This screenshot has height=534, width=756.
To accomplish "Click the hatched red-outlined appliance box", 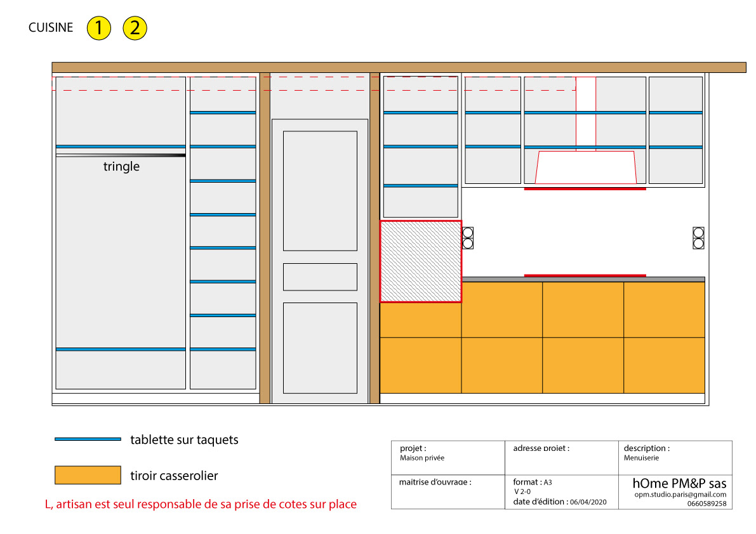I will tap(421, 261).
